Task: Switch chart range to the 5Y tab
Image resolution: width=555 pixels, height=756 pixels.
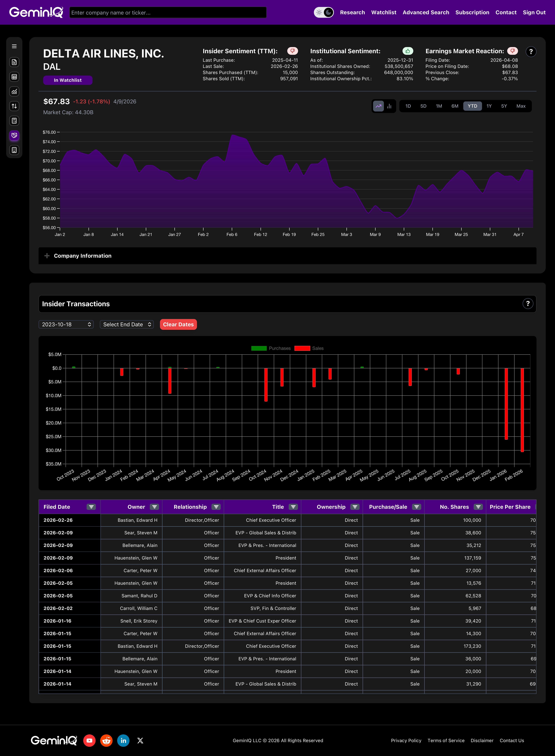Action: (x=504, y=106)
